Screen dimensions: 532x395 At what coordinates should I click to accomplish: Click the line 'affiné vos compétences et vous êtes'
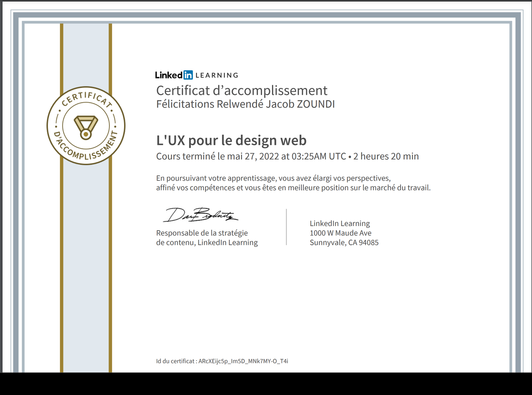(293, 188)
